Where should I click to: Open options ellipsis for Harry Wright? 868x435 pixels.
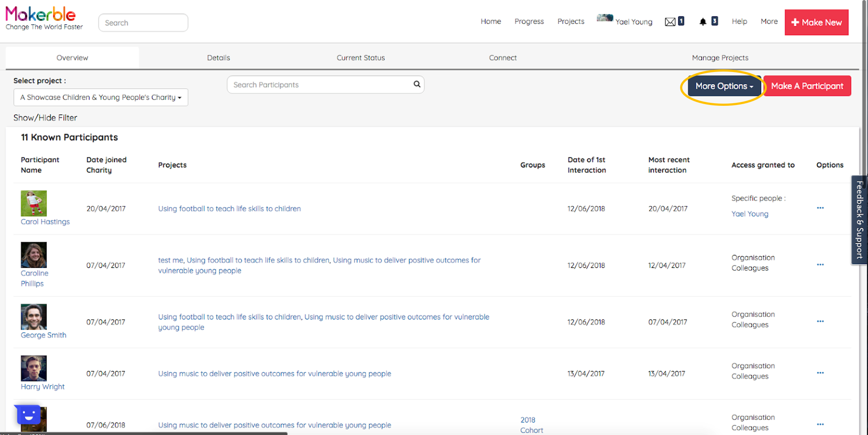click(820, 373)
